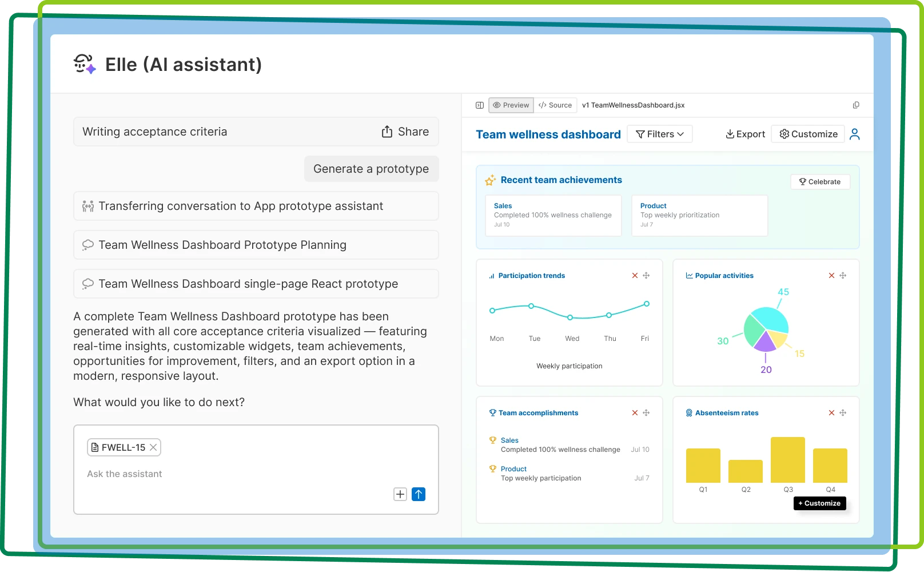Click the Generate a prototype button
The width and height of the screenshot is (924, 572).
[x=371, y=168]
